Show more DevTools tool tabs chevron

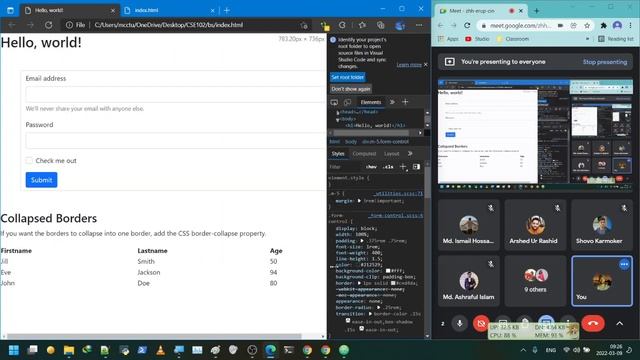[x=392, y=102]
